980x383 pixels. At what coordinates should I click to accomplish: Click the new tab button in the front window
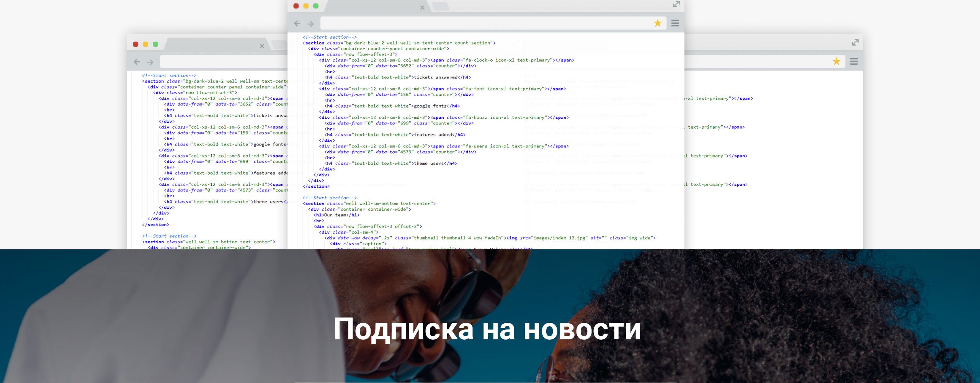(x=440, y=6)
